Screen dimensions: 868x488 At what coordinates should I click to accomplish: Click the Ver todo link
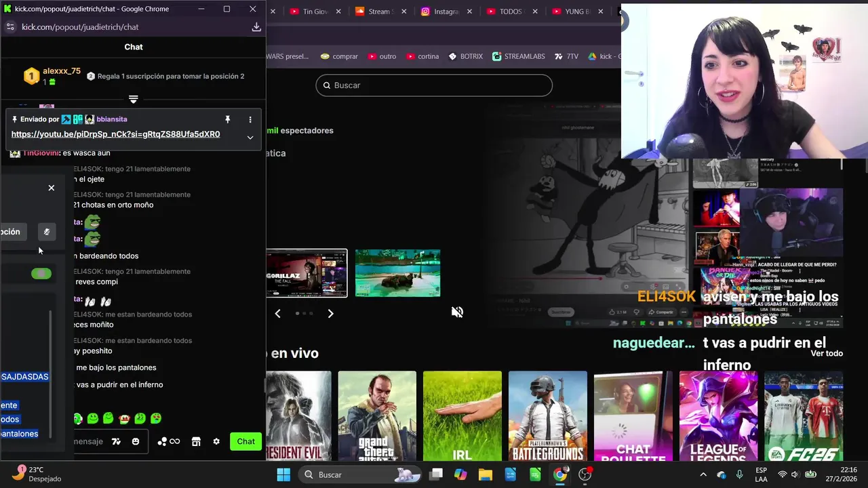(x=827, y=353)
